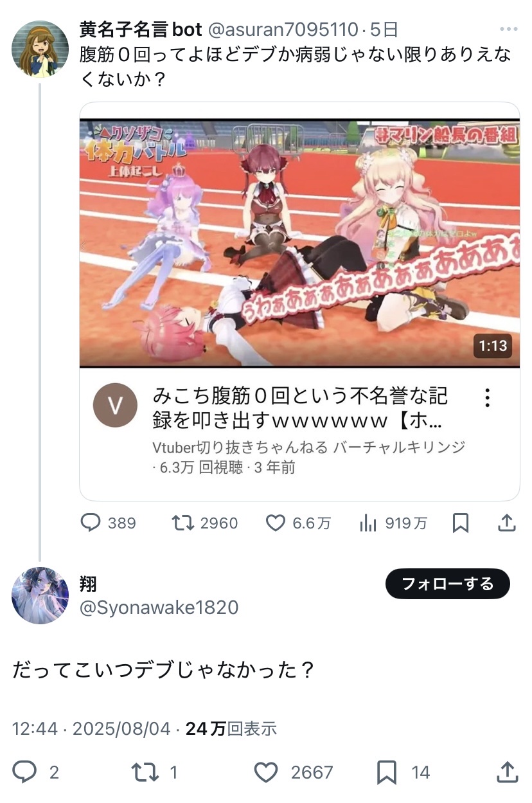Open 翔 profile avatar
Screen dimensions: 532x803
pyautogui.click(x=40, y=595)
